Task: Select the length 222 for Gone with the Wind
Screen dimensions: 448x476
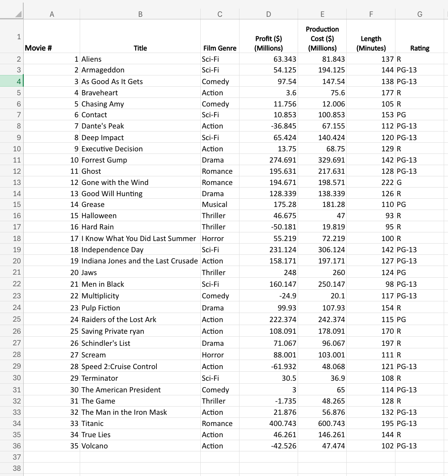Action: click(371, 182)
